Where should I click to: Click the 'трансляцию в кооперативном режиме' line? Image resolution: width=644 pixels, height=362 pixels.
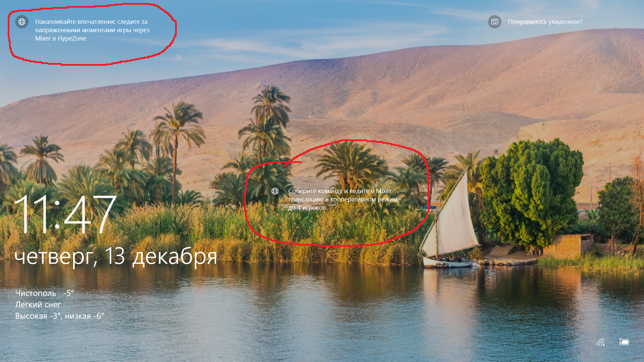point(344,199)
